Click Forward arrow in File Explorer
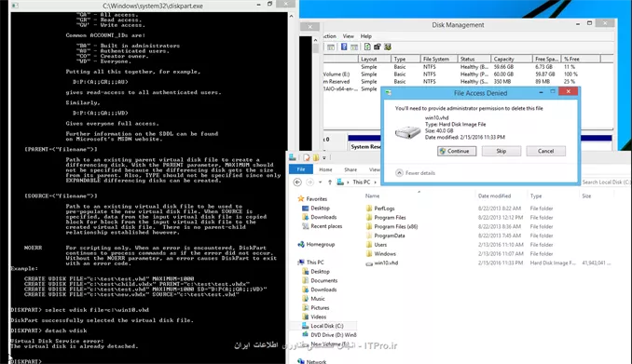 [x=310, y=182]
